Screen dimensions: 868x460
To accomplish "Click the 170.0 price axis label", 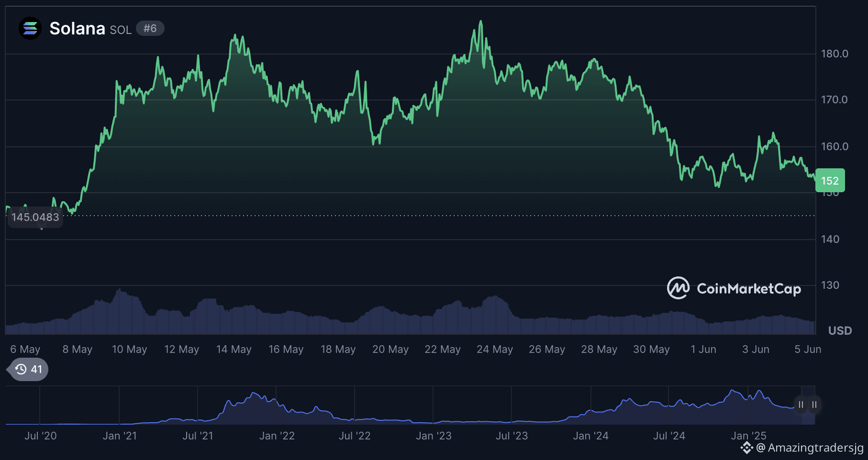I will (x=835, y=99).
